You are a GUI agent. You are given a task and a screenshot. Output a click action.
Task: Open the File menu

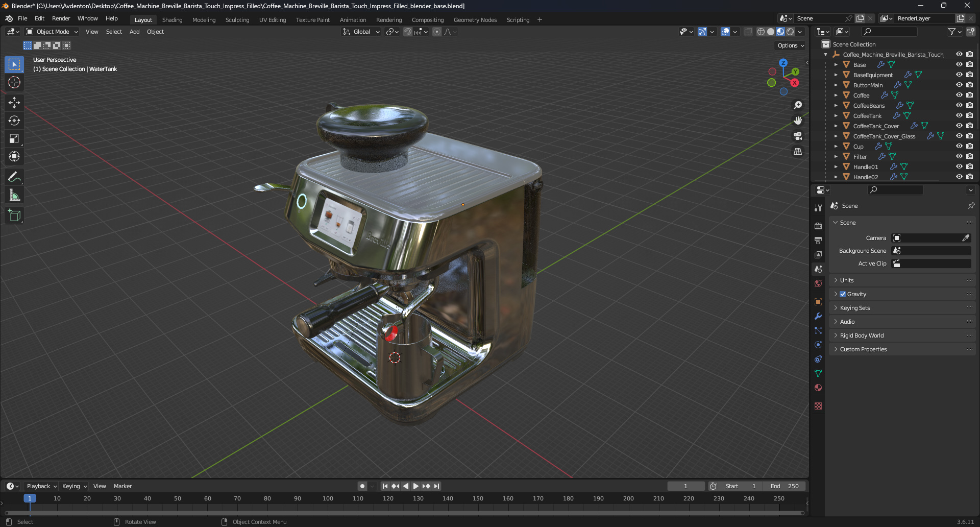(x=22, y=18)
